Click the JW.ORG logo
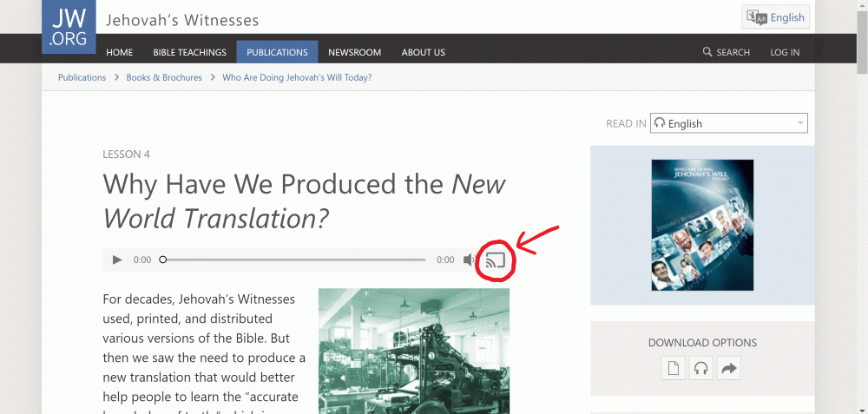868x414 pixels. point(68,27)
